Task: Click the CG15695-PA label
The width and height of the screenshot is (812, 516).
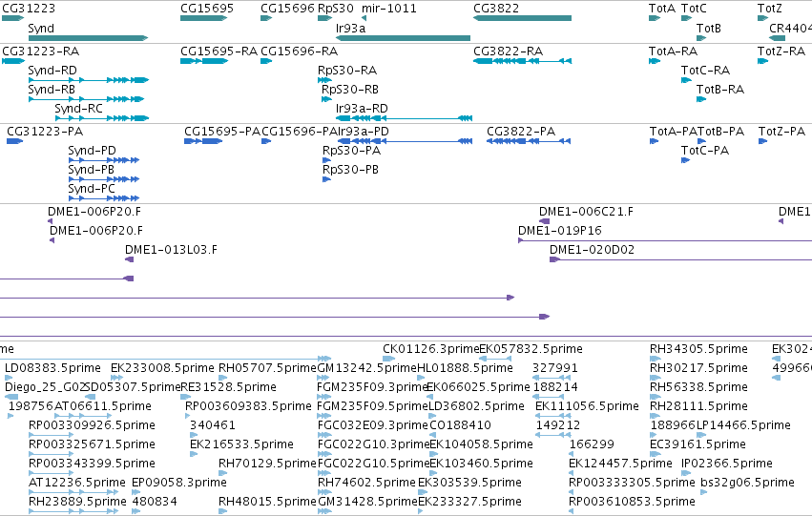Action: tap(222, 132)
